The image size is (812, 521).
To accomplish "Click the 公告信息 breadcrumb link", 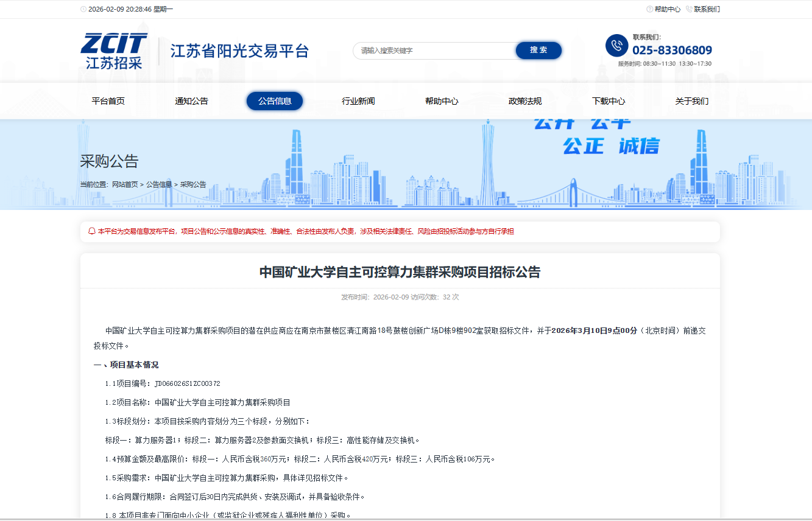I will pos(159,184).
